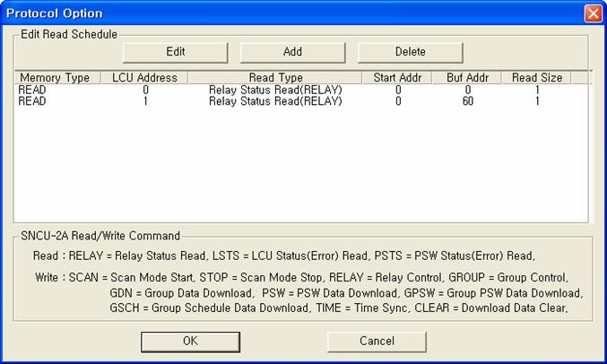Click the empty area of the schedule list
The height and width of the screenshot is (364, 607).
pyautogui.click(x=296, y=170)
